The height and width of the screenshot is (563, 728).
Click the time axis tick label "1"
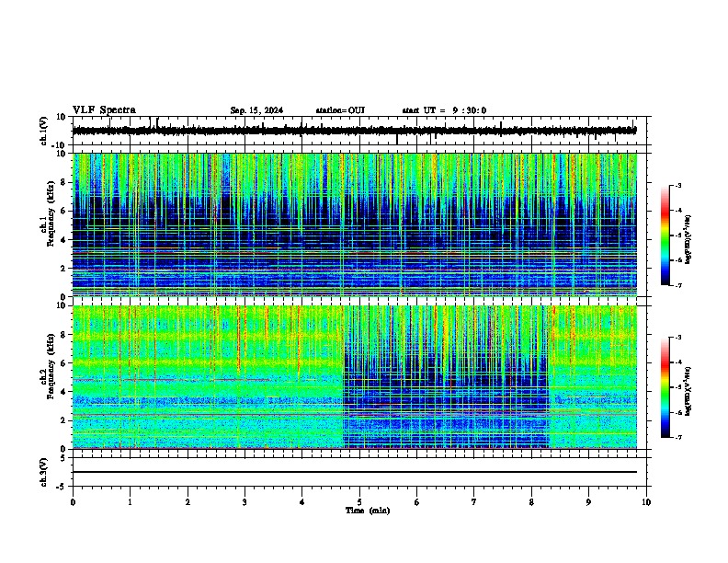coord(130,502)
